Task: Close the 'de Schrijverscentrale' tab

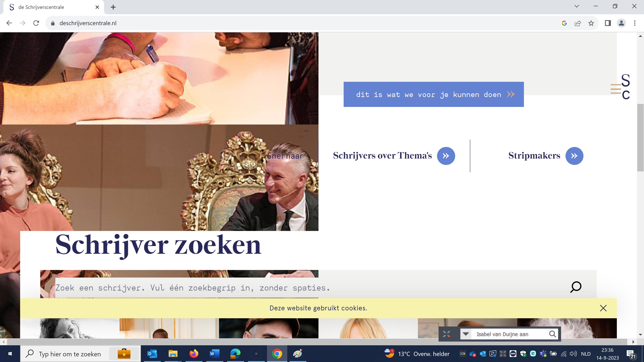Action: point(97,7)
